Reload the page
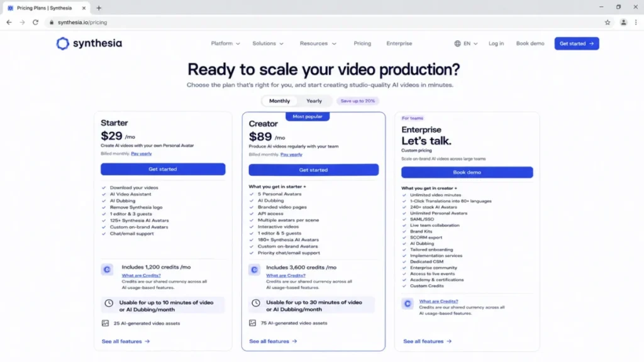Viewport: 644px width, 362px height. point(36,22)
